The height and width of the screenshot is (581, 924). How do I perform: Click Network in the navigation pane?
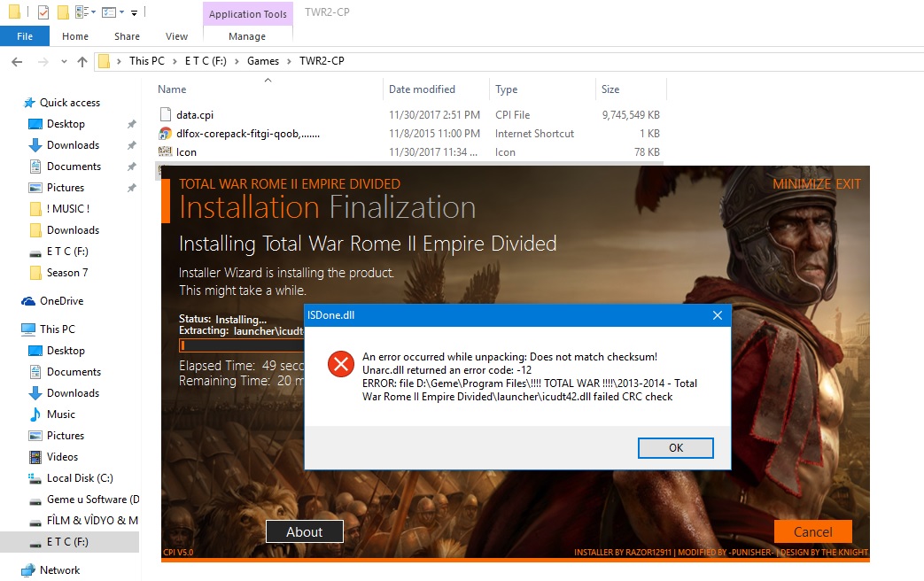[59, 570]
